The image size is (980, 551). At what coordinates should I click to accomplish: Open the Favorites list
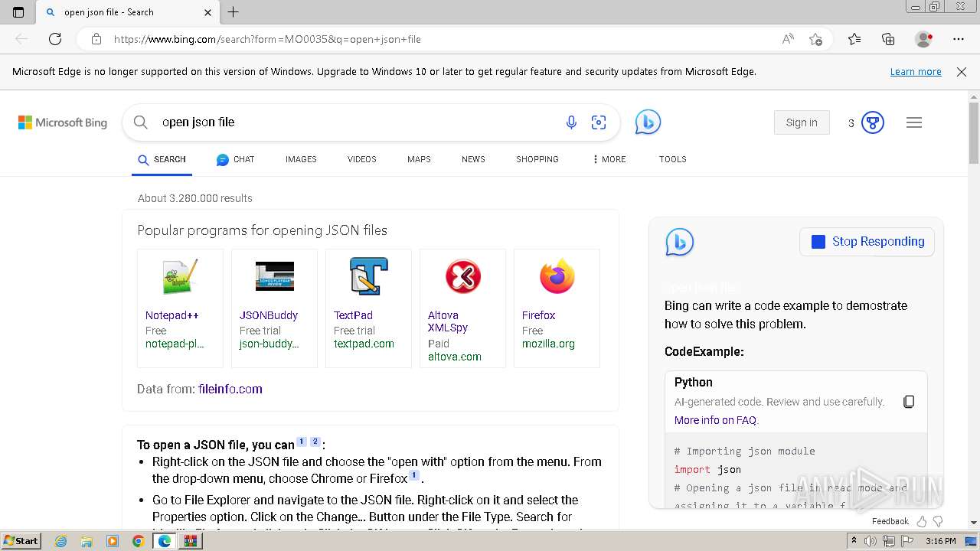[854, 39]
